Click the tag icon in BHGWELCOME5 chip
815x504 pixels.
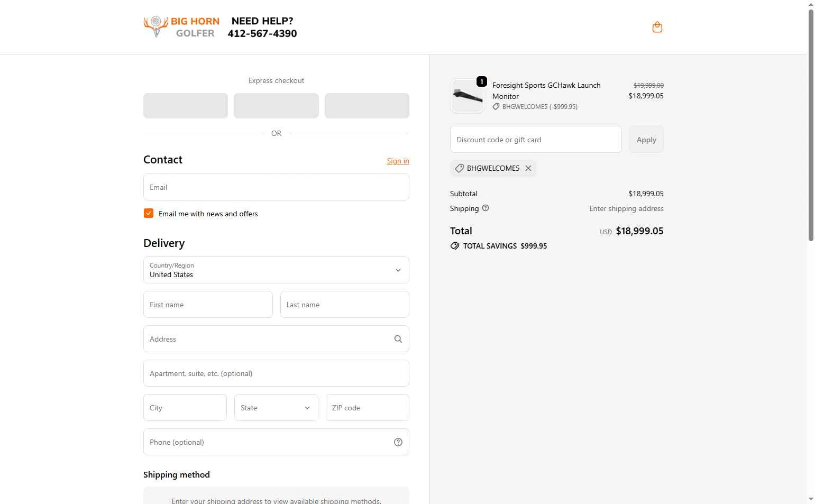tap(460, 168)
